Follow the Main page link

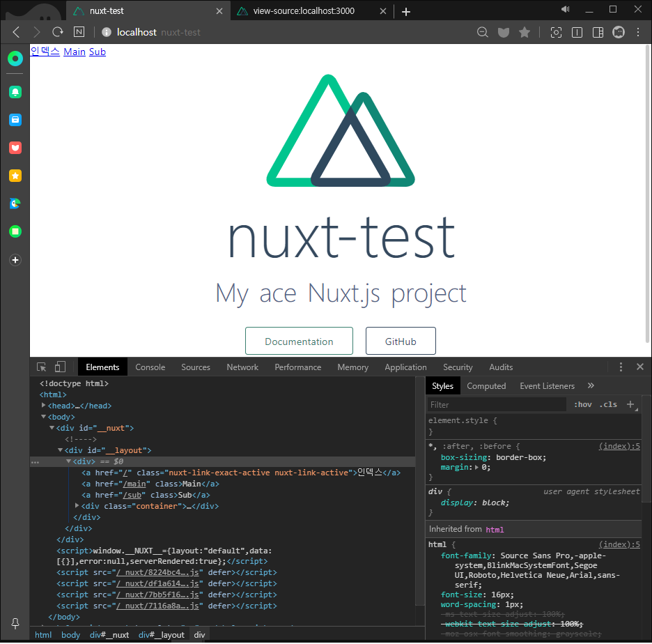coord(75,52)
